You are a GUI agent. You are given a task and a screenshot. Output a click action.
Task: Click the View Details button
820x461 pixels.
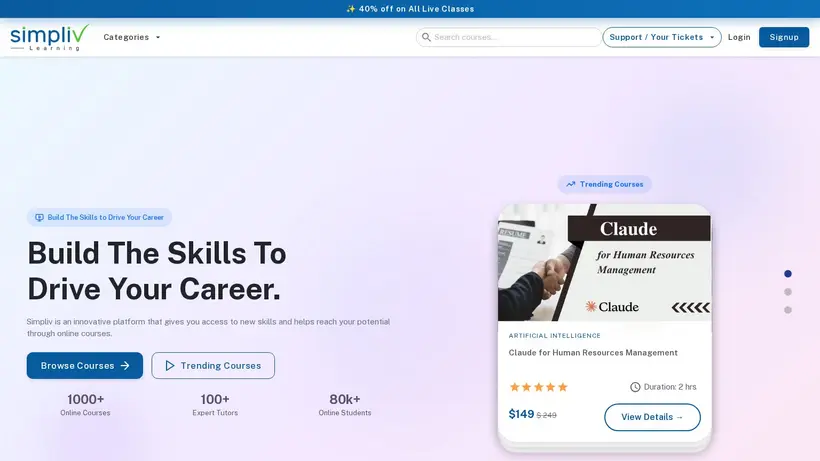click(x=652, y=417)
